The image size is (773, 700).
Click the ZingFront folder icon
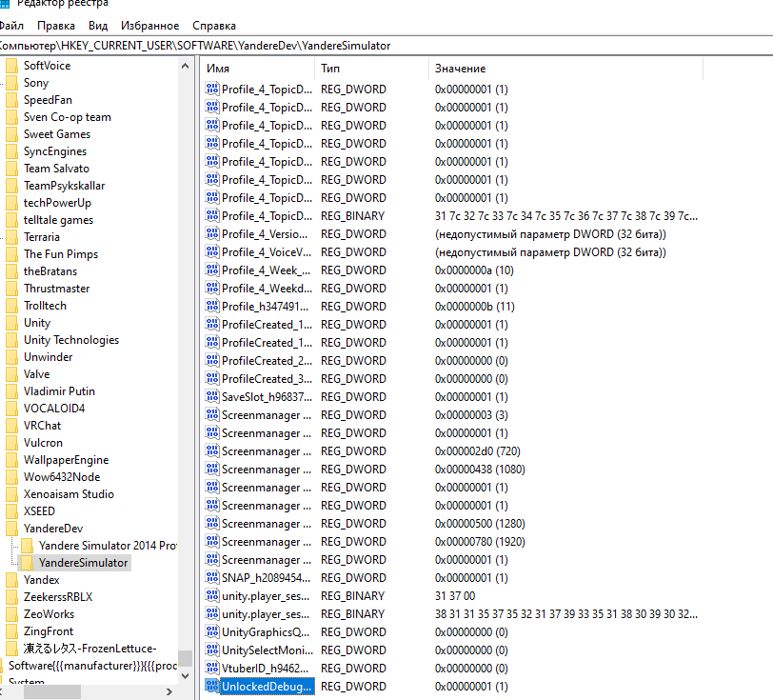11,631
